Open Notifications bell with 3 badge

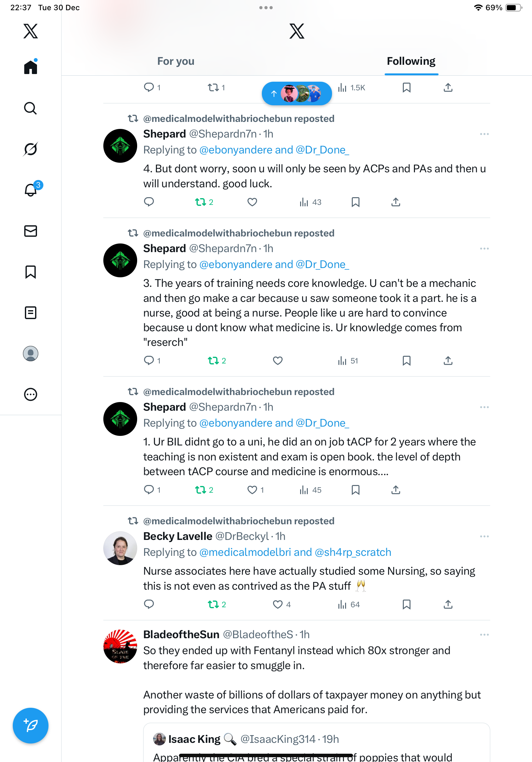point(31,190)
